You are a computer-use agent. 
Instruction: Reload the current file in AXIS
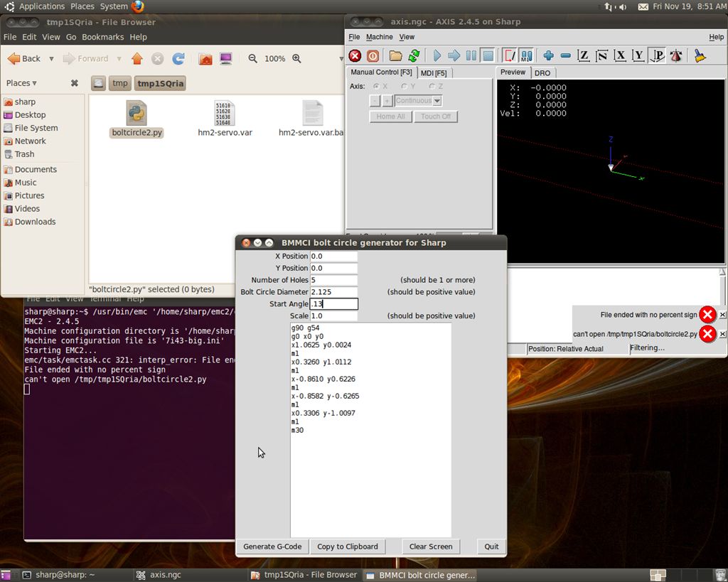tap(414, 55)
